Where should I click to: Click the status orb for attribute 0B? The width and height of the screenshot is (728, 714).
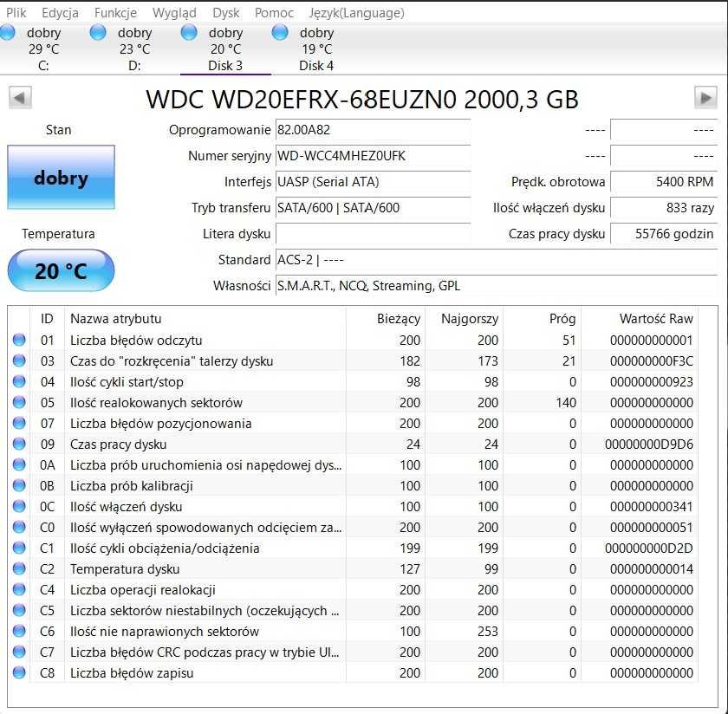tap(19, 485)
